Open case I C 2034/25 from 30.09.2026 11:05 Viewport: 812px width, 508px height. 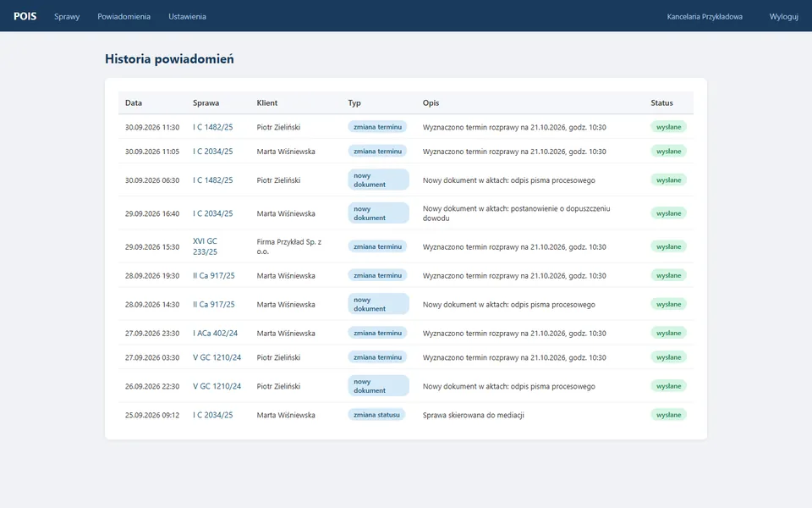click(x=213, y=152)
